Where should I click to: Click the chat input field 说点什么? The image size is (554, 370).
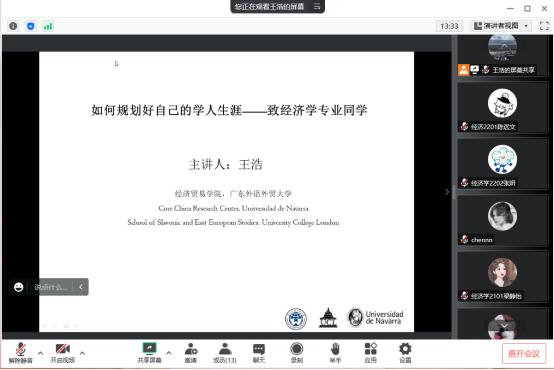[x=51, y=287]
